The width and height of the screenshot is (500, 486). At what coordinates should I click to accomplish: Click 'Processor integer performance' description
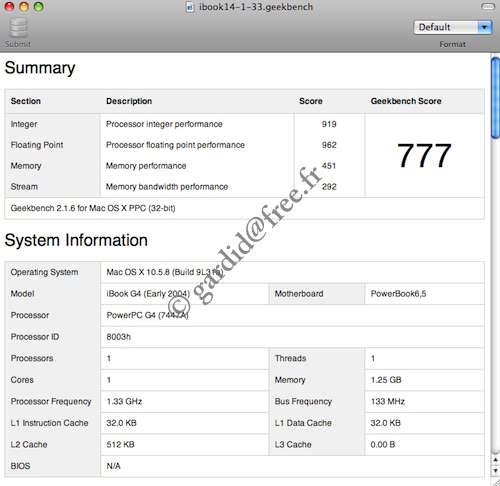[164, 124]
